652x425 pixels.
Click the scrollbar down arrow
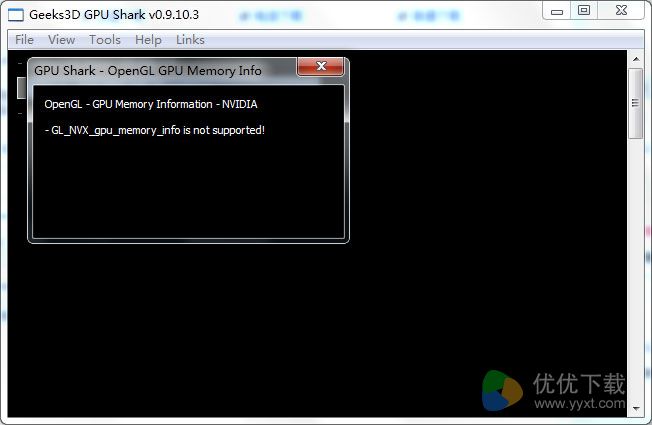(636, 408)
